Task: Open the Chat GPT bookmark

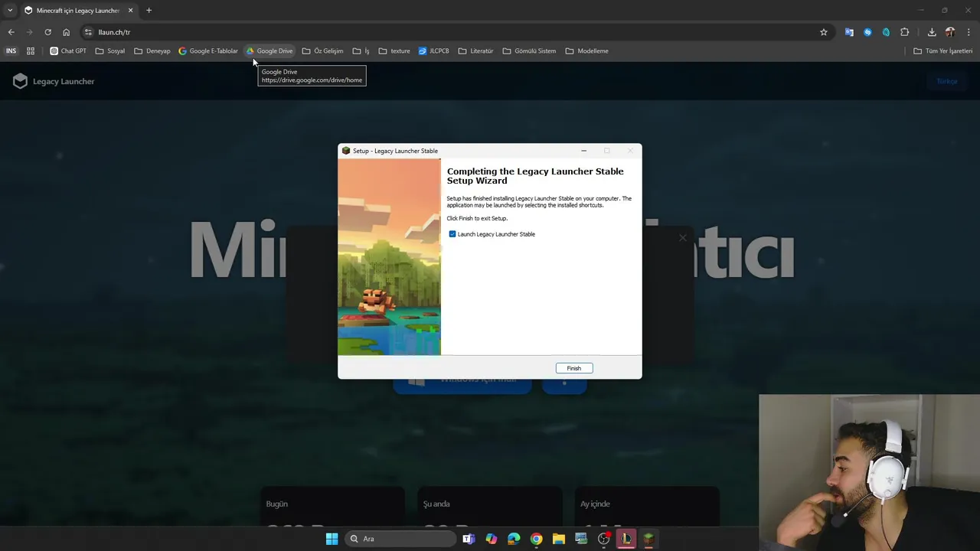Action: pos(68,51)
